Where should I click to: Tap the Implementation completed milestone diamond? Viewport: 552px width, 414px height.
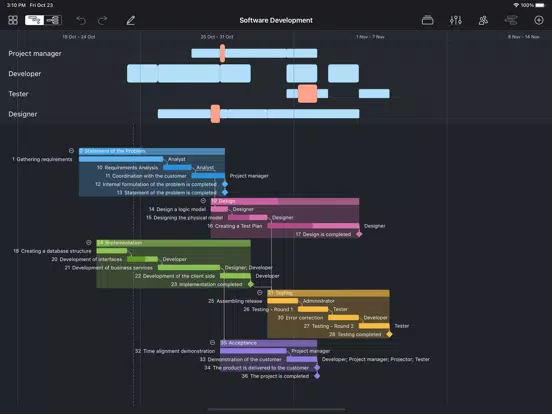tap(251, 284)
